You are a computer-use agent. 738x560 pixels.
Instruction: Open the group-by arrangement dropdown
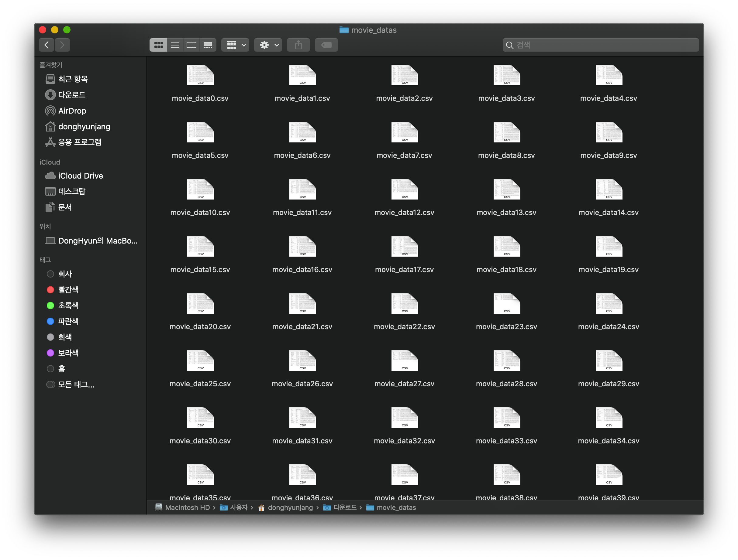(x=236, y=45)
